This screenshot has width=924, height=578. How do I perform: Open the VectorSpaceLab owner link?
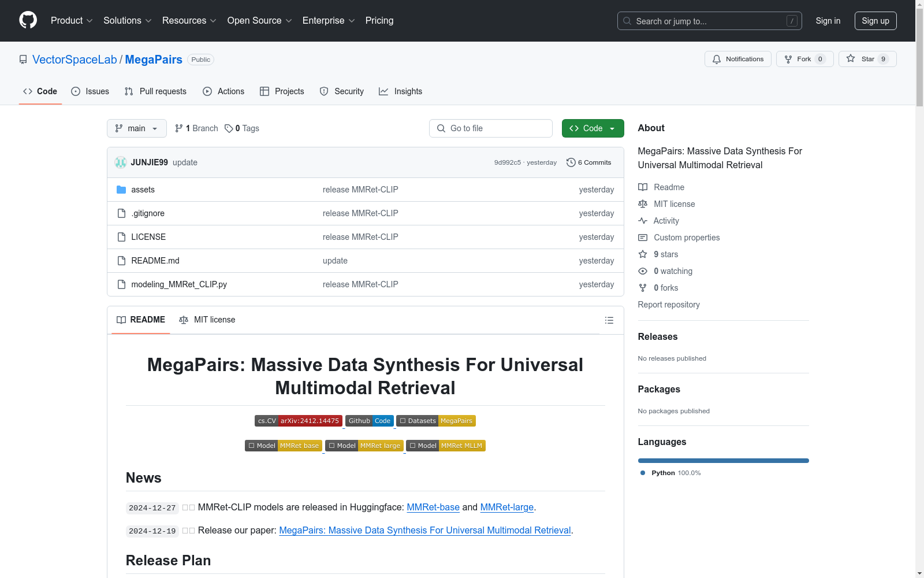point(74,60)
